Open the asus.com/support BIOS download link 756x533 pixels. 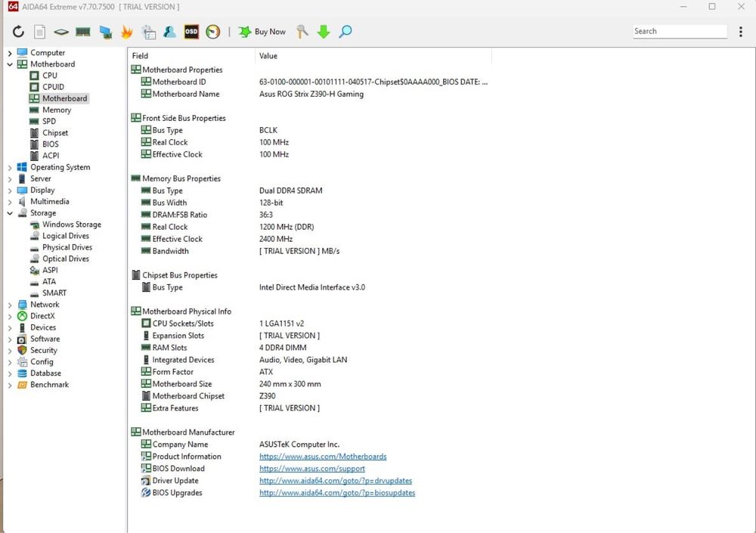coord(312,469)
